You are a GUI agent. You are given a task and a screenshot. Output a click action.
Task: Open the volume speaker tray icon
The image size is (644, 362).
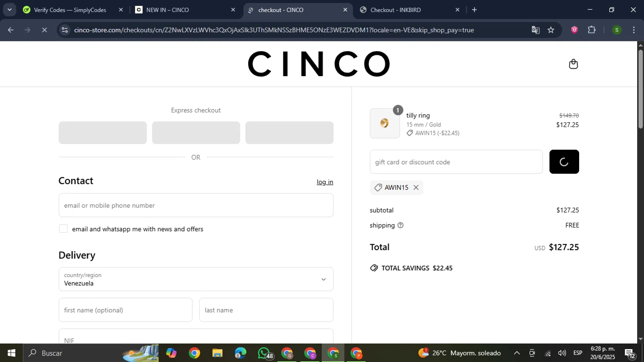click(x=562, y=353)
